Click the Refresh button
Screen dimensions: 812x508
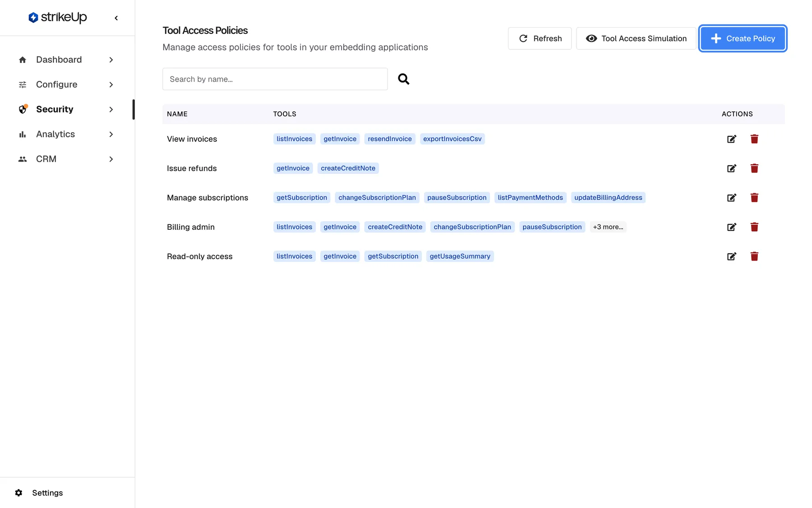pyautogui.click(x=540, y=38)
